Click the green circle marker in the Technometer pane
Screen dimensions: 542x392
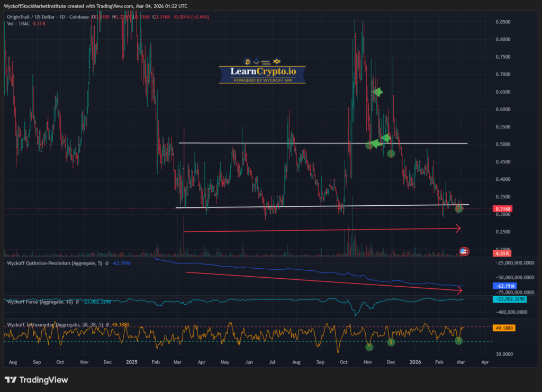[369, 347]
